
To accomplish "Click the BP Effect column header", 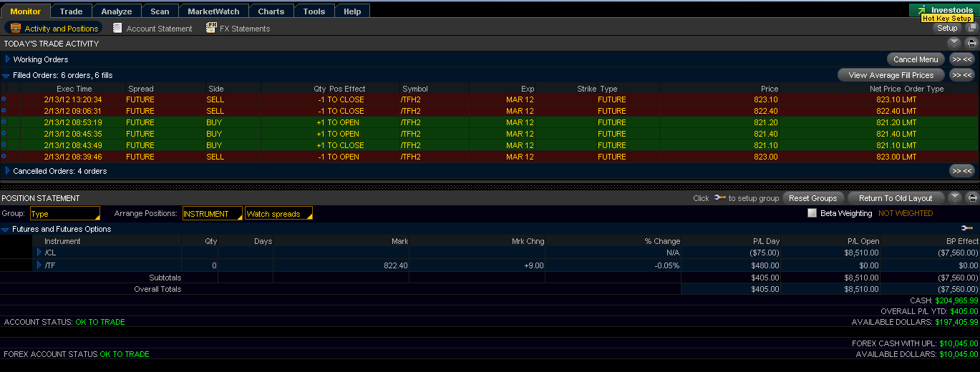I will click(x=961, y=241).
